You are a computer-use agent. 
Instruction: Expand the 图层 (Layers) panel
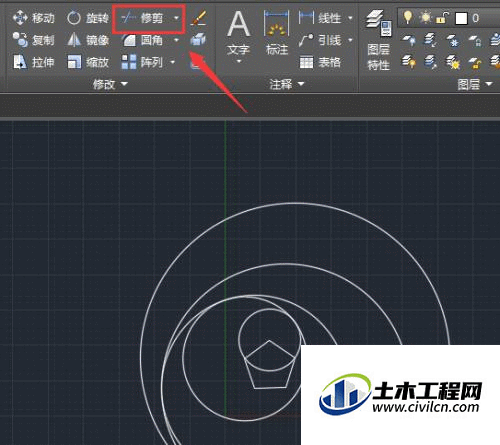tap(475, 84)
